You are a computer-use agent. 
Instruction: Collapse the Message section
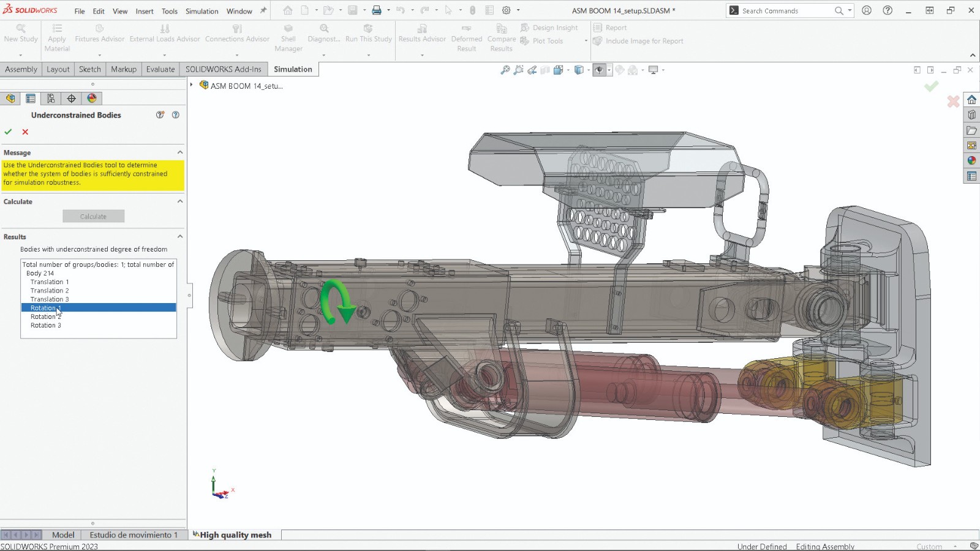[x=180, y=152]
